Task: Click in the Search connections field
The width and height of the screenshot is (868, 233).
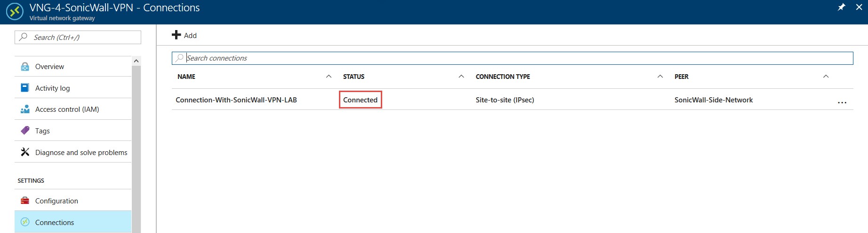Action: point(512,58)
